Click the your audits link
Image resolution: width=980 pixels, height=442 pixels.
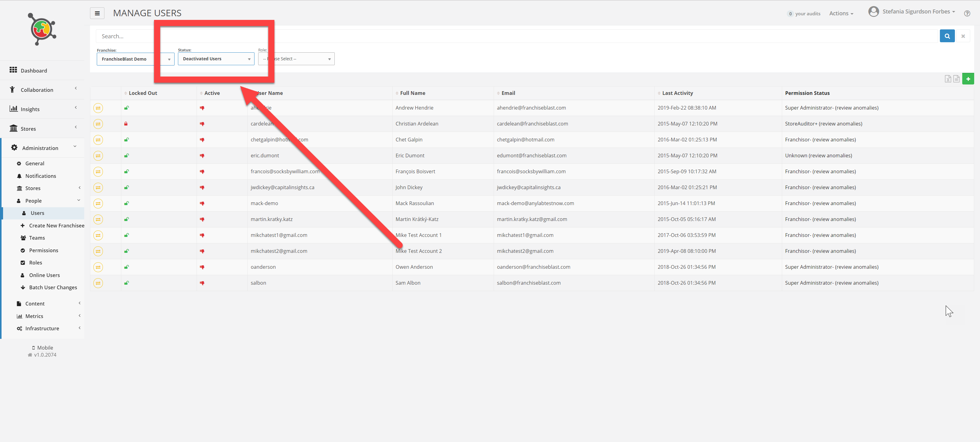point(807,14)
